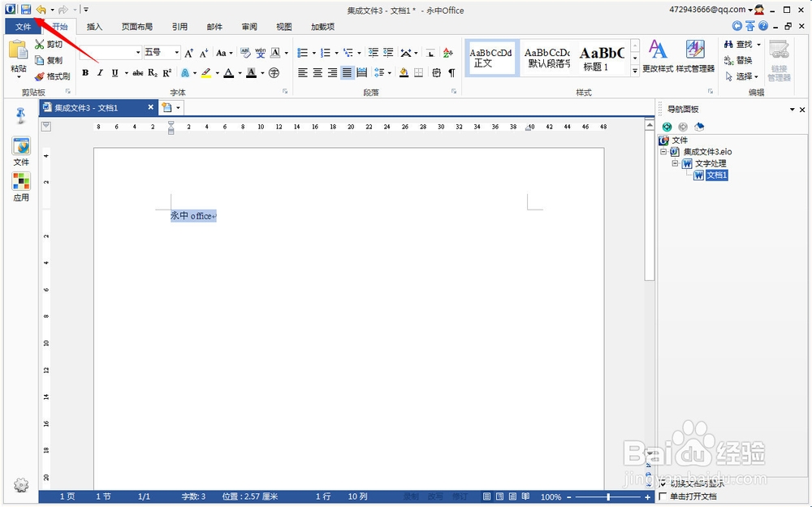Image resolution: width=812 pixels, height=507 pixels.
Task: Click the Copy (复制) icon
Action: pyautogui.click(x=39, y=60)
